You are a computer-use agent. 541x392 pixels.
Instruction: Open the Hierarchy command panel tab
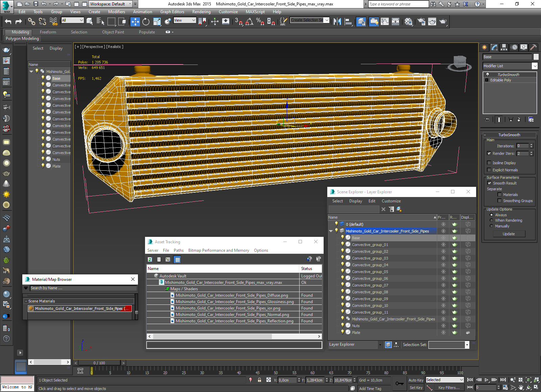coord(504,47)
